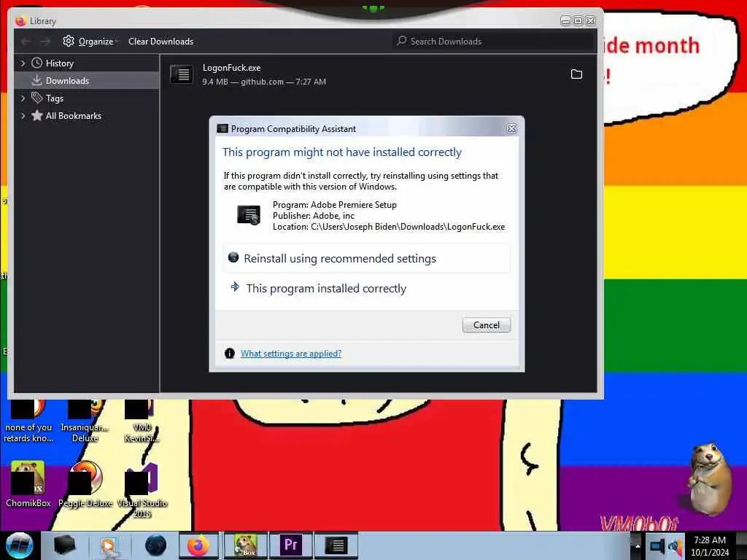Select the ChomikBox desktop icon

pyautogui.click(x=28, y=484)
